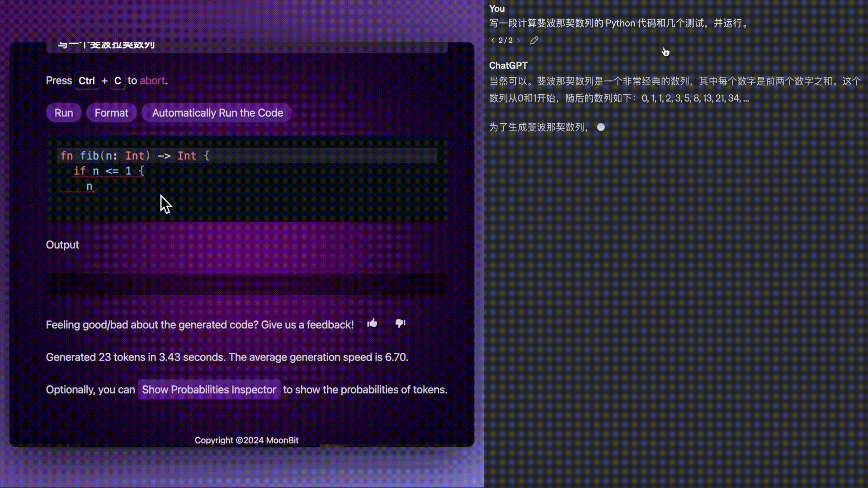Click the 2/2 version counter
This screenshot has height=488, width=868.
point(505,40)
